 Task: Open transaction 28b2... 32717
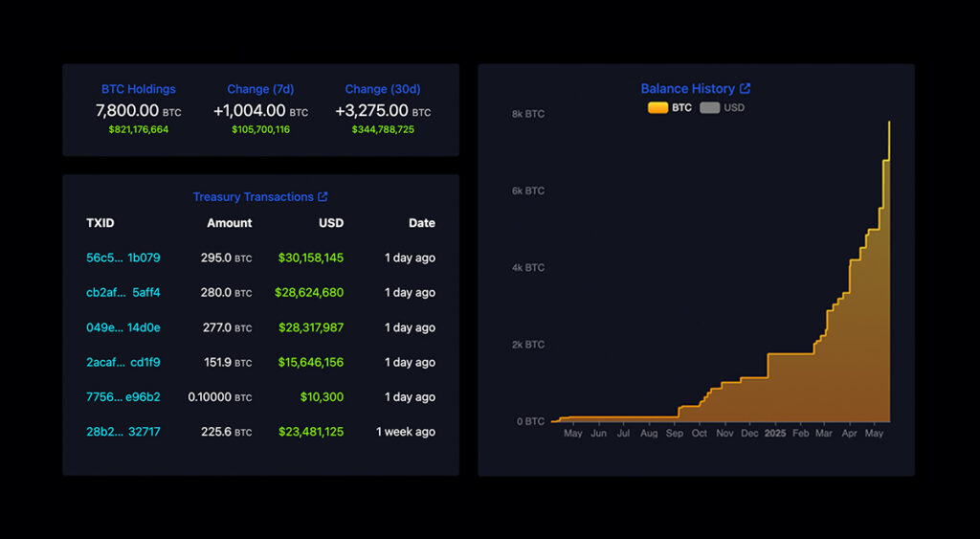(x=123, y=432)
